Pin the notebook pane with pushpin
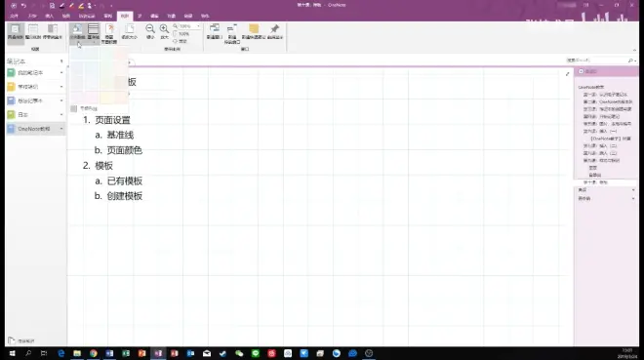644x360 pixels. [x=61, y=61]
